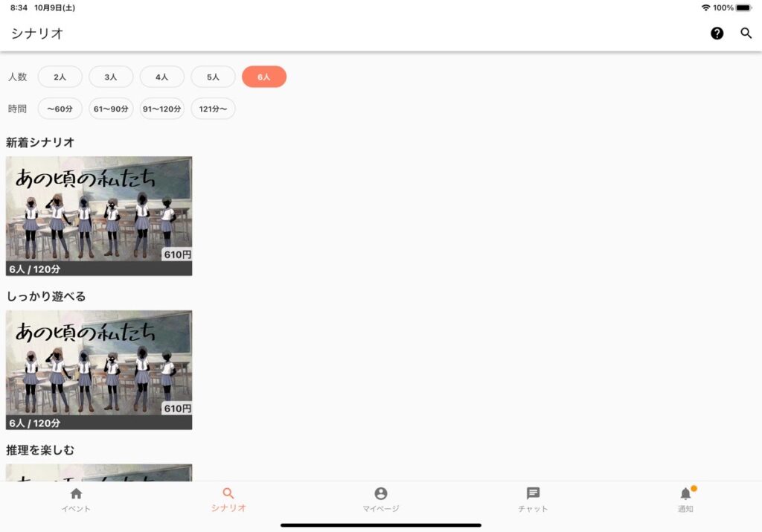
Task: Toggle the 3人 player count filter
Action: click(111, 77)
